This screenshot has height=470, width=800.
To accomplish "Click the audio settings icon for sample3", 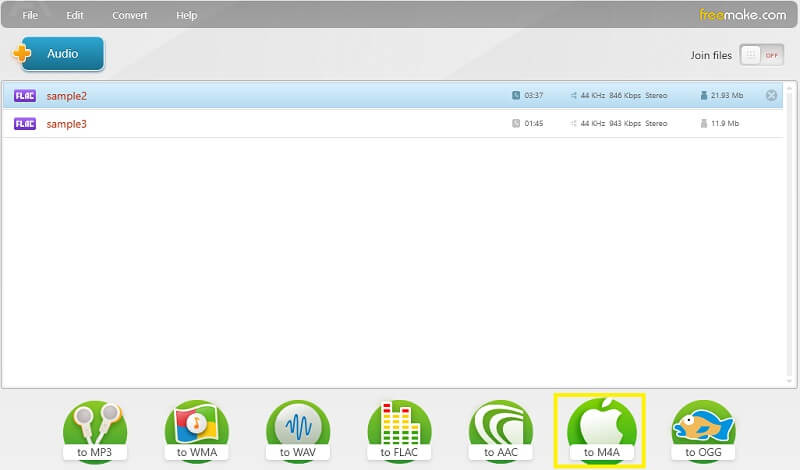I will click(573, 123).
